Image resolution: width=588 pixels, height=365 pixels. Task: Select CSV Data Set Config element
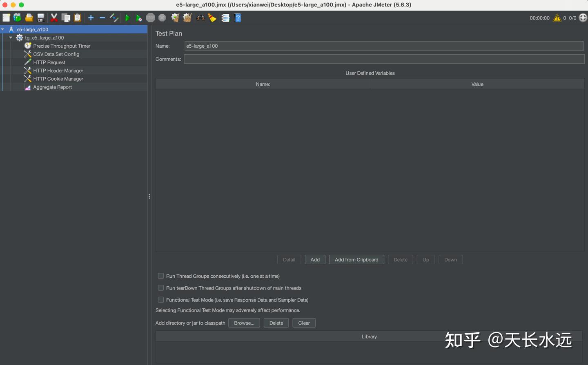tap(56, 54)
